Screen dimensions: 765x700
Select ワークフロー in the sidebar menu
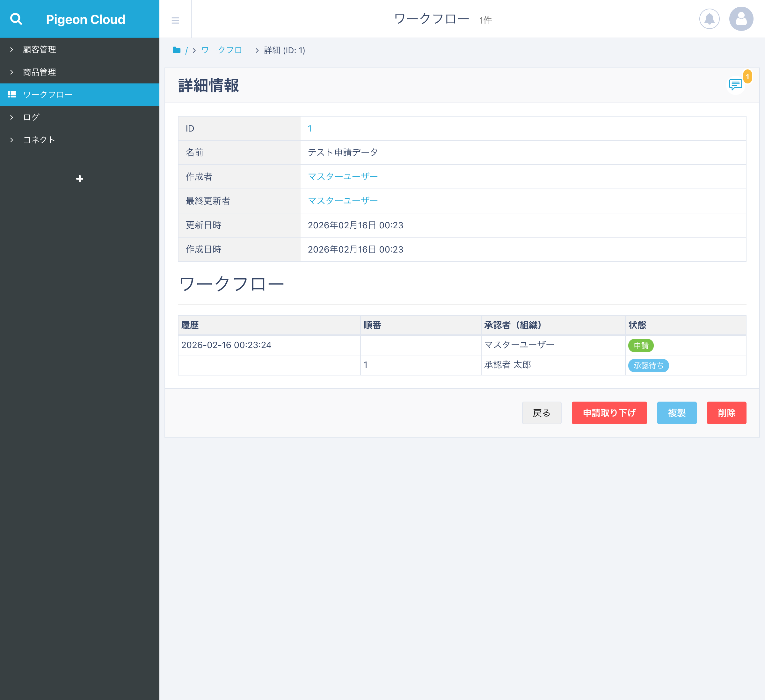point(48,94)
